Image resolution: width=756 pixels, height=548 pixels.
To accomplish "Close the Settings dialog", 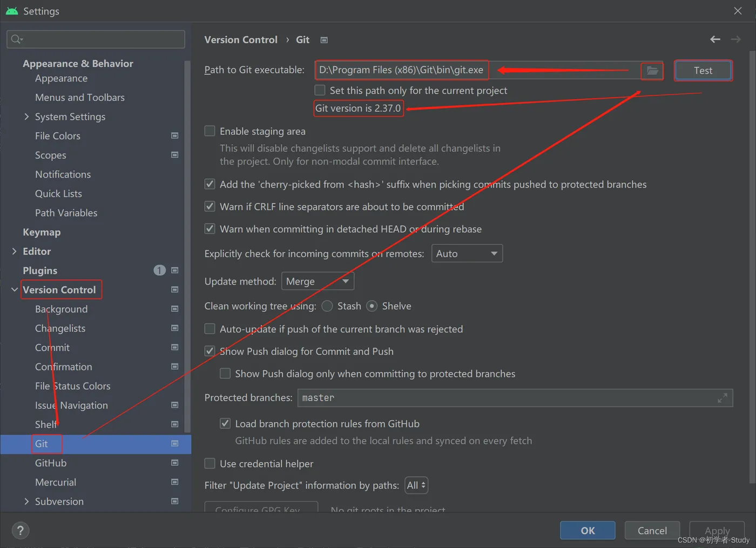I will (738, 11).
